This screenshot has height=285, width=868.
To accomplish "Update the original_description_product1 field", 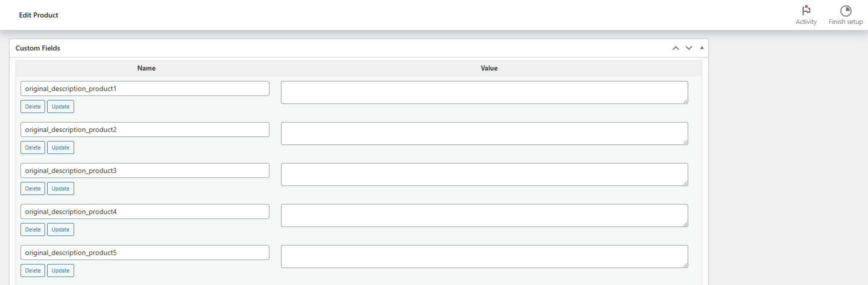I will point(61,106).
